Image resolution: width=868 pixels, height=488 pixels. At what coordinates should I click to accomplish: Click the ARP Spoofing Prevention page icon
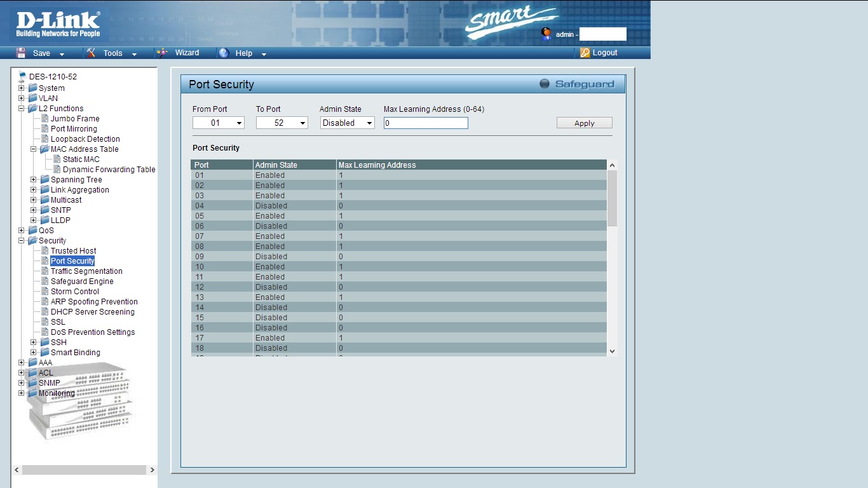(44, 301)
